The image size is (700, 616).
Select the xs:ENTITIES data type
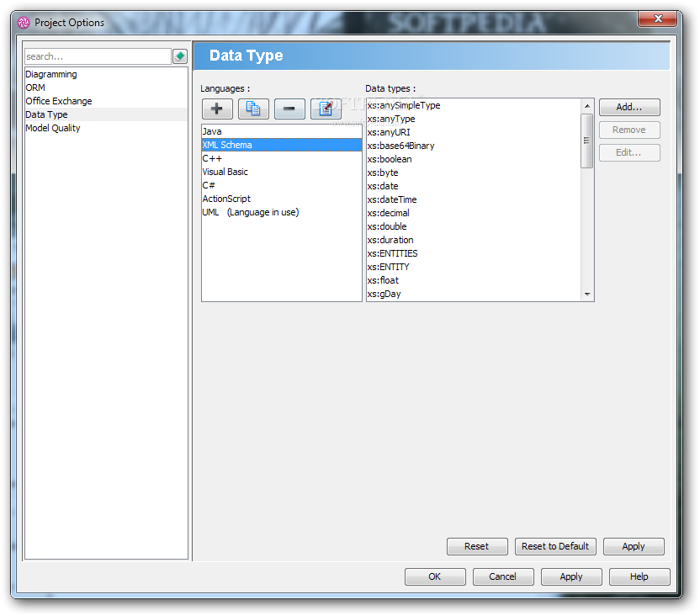[x=473, y=253]
